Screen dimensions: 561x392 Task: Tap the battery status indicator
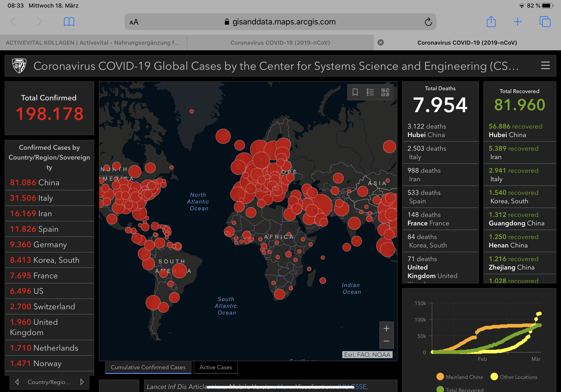[547, 5]
